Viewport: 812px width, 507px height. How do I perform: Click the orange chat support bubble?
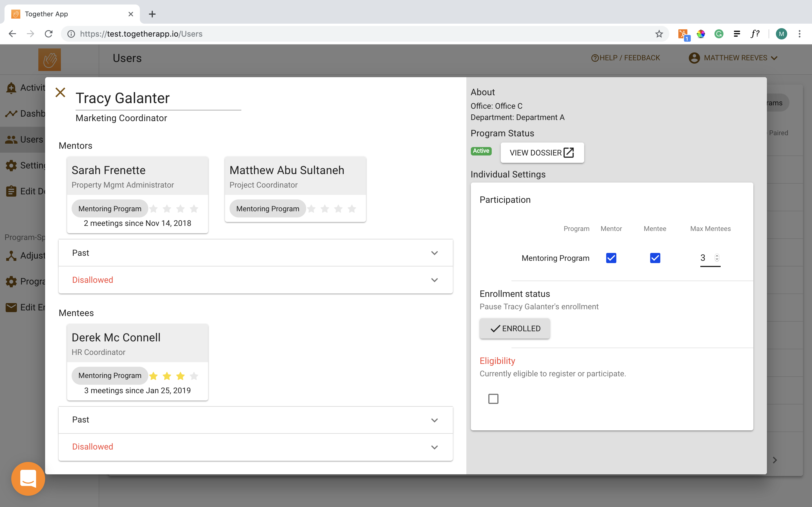coord(28,479)
